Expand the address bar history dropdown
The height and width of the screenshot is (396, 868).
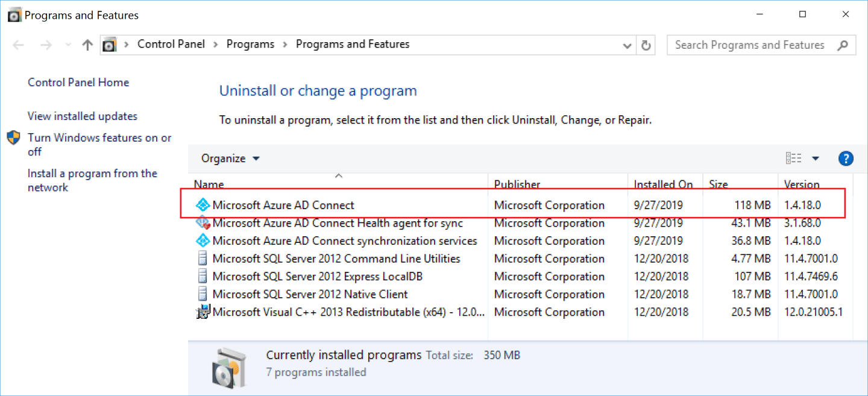coord(627,45)
